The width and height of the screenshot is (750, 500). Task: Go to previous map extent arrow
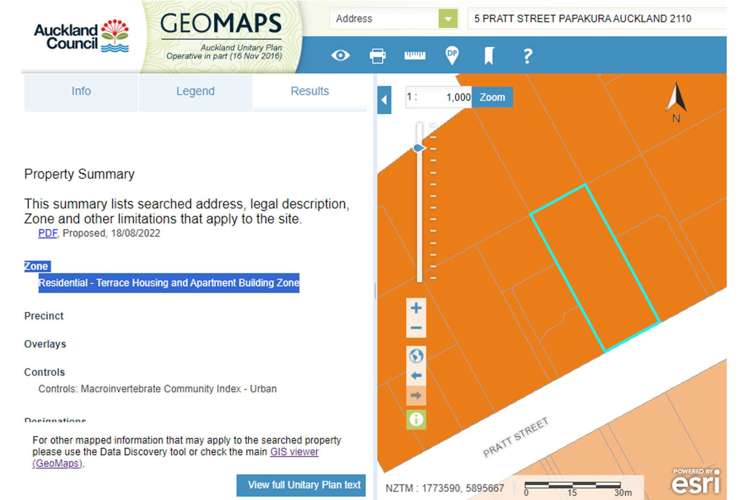click(x=417, y=376)
